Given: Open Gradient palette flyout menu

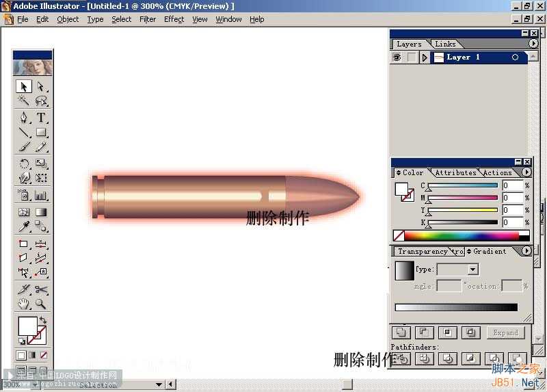Looking at the screenshot, I should [526, 250].
